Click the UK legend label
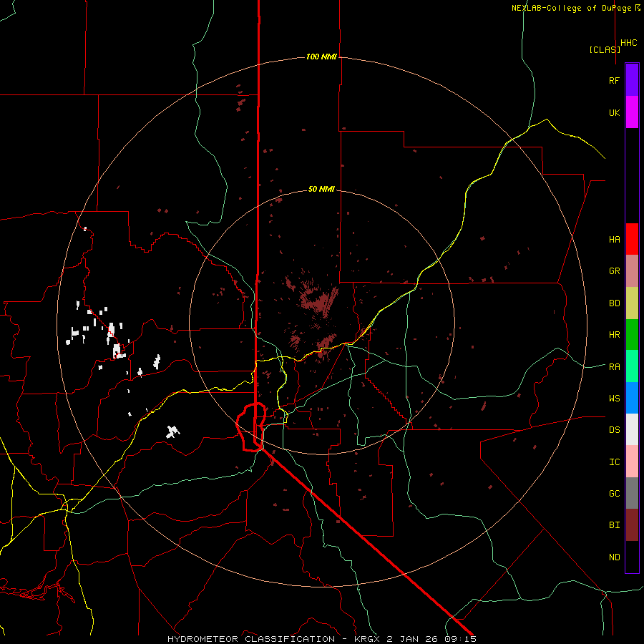 tap(614, 112)
